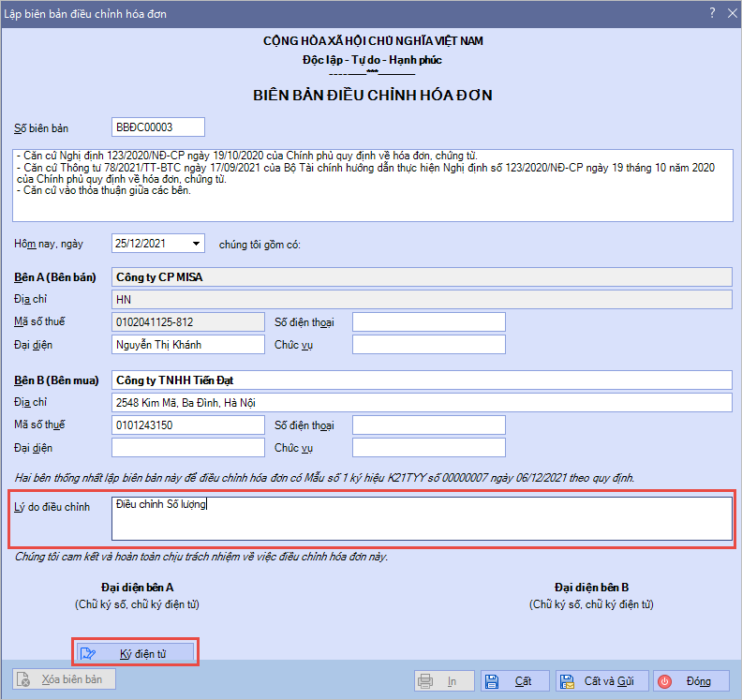Click Bên A Số điện thoại field
Screen dimensions: 742x700
pyautogui.click(x=428, y=322)
